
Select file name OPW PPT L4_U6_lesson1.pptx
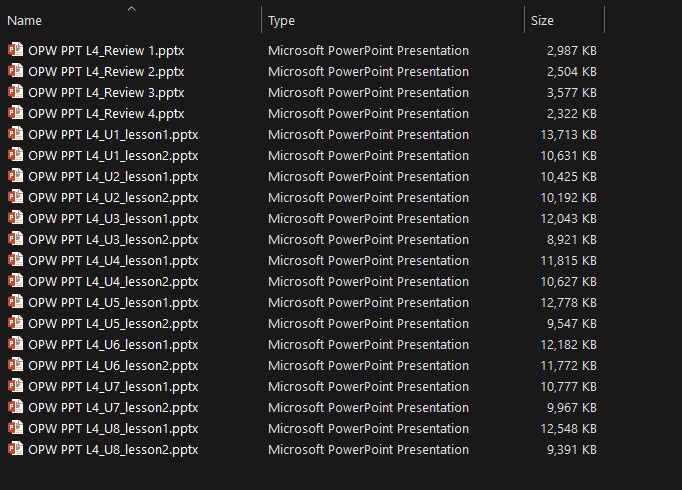[x=113, y=345]
